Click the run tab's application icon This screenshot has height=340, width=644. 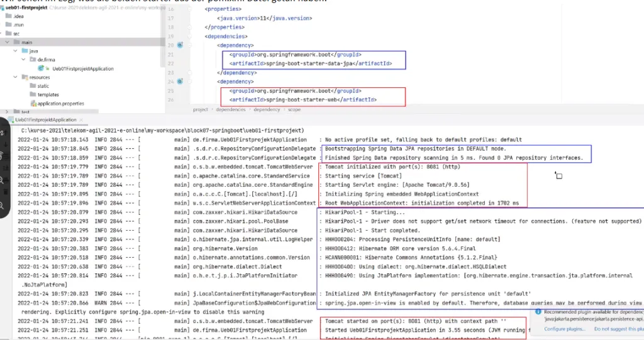click(x=11, y=119)
